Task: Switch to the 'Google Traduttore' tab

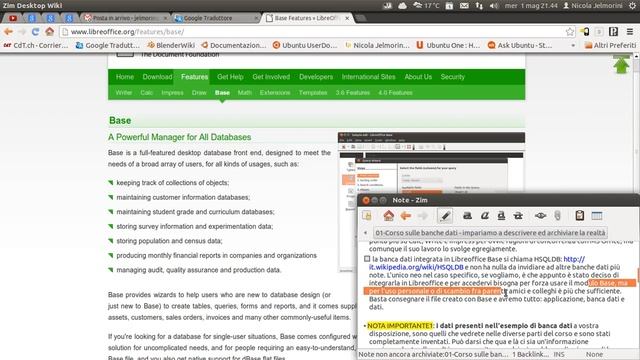Action: (x=216, y=18)
